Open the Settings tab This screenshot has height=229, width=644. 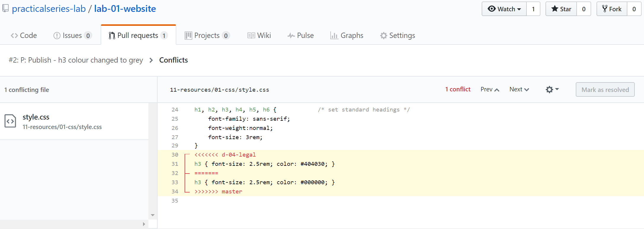[x=398, y=35]
